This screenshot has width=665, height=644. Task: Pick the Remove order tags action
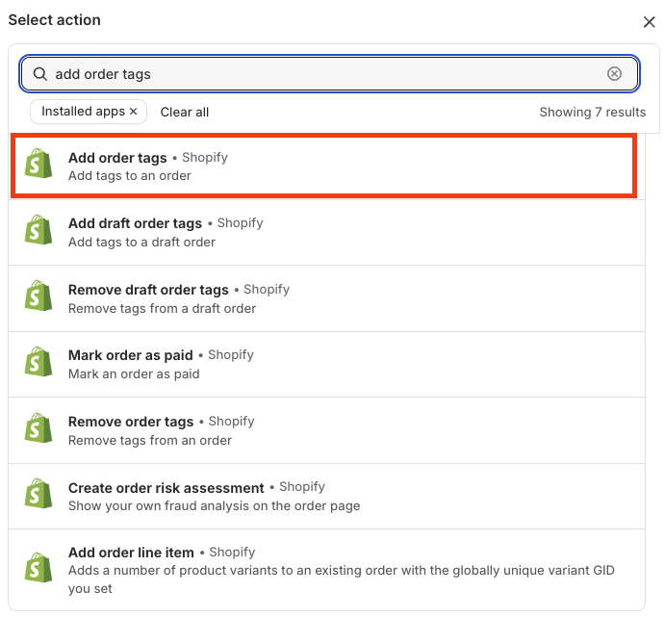point(326,430)
